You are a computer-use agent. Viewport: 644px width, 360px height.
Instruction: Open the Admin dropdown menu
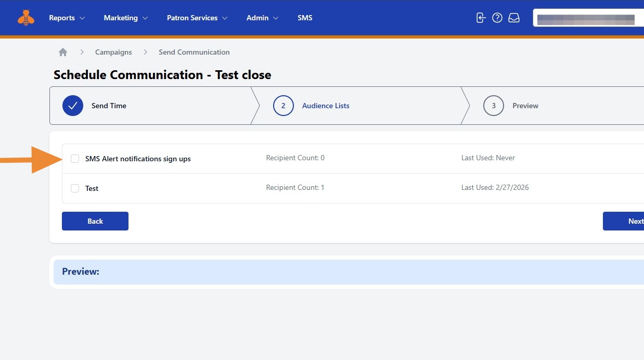[x=262, y=18]
